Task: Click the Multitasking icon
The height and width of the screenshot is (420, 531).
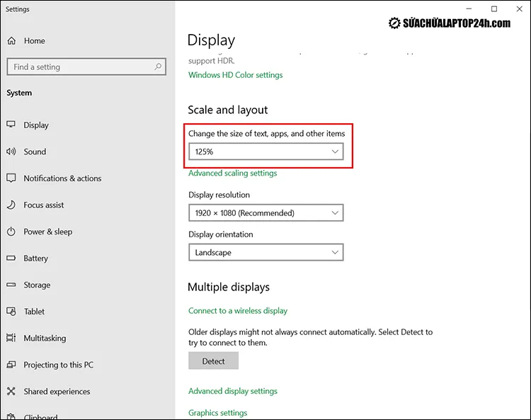Action: [x=11, y=338]
